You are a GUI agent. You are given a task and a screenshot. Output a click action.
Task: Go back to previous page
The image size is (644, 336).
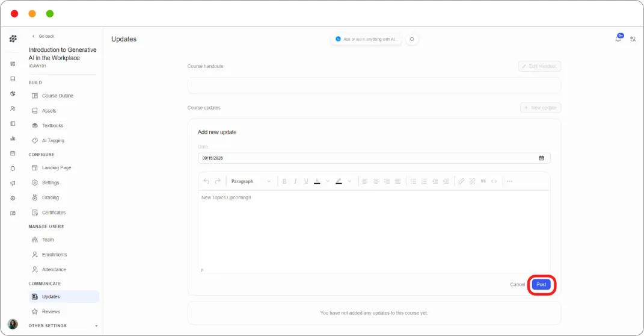point(43,36)
